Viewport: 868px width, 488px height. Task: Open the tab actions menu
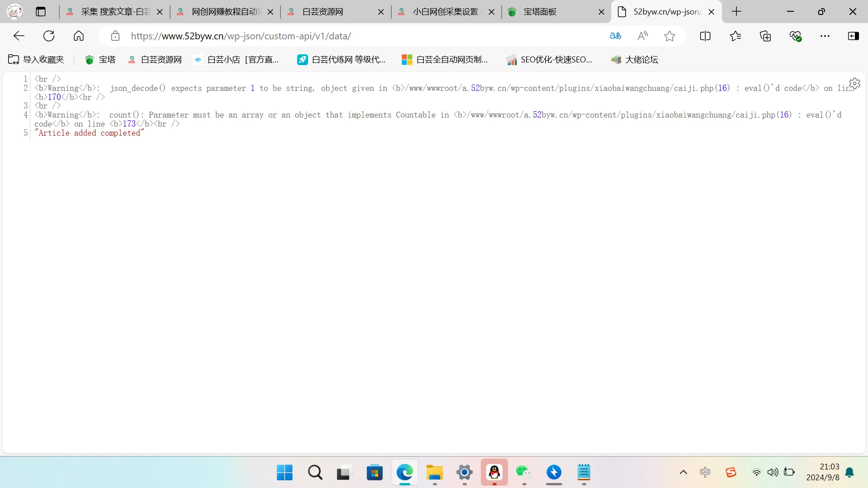click(41, 12)
